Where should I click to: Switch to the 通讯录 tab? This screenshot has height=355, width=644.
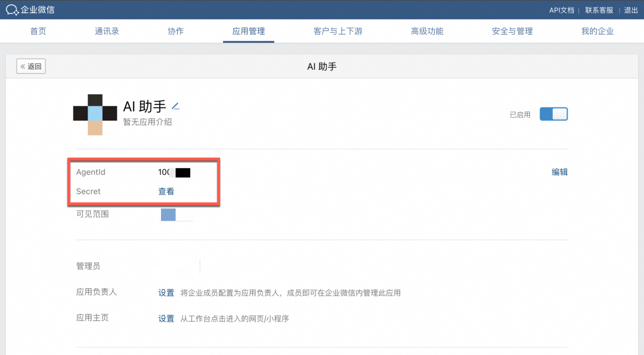(x=107, y=31)
